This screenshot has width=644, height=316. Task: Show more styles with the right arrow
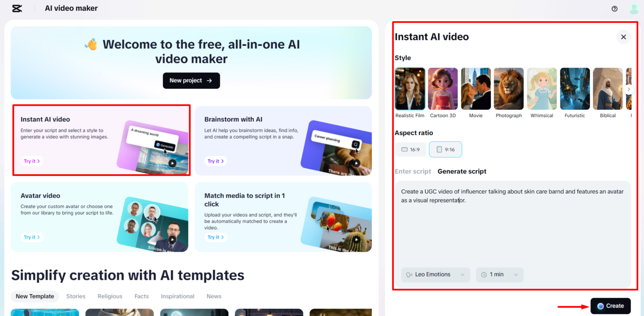(629, 89)
